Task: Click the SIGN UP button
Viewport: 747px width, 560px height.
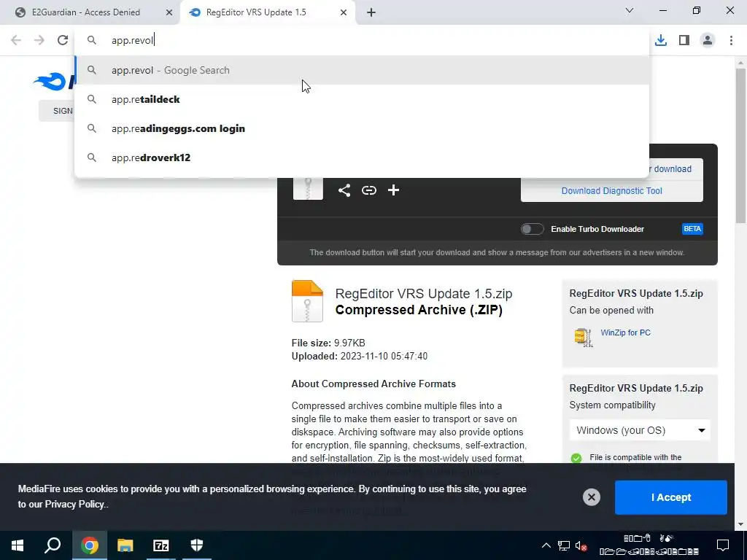Action: point(56,111)
